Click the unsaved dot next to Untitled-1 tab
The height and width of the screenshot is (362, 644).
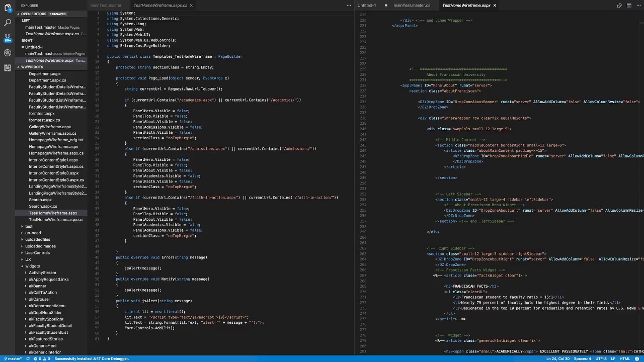pos(386,6)
